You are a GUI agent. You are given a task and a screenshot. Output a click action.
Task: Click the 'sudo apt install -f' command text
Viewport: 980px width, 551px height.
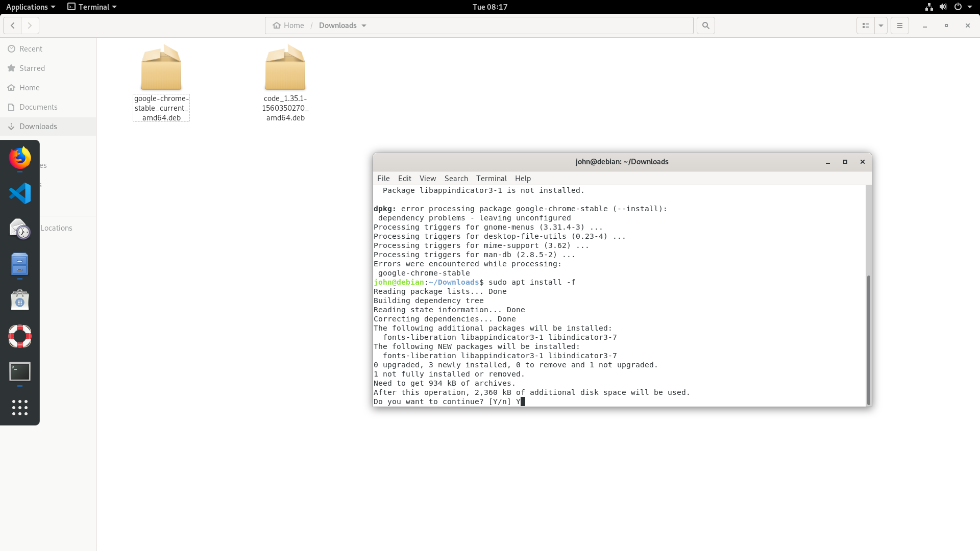tap(532, 282)
